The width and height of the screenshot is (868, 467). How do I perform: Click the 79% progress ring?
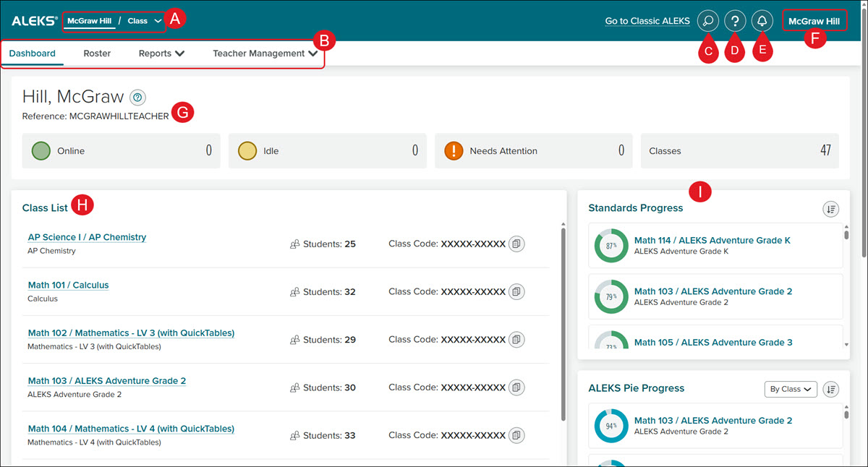[x=611, y=296]
